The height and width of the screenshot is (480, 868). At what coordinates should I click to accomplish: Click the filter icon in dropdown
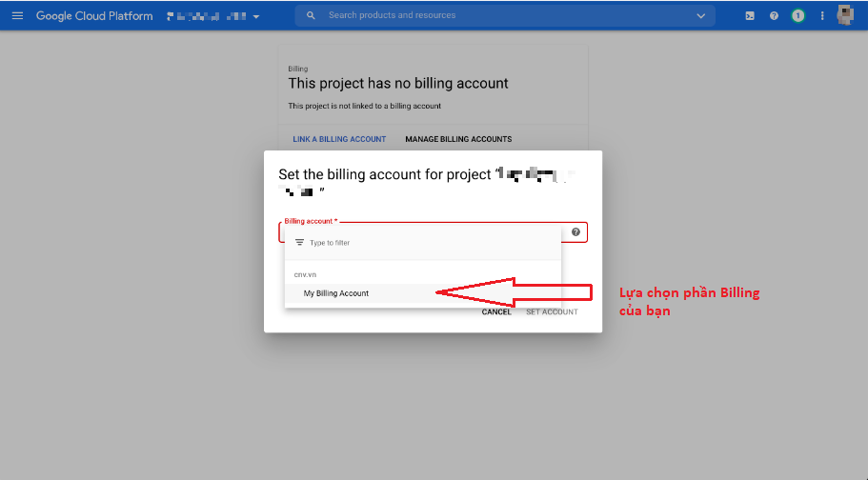coord(299,243)
